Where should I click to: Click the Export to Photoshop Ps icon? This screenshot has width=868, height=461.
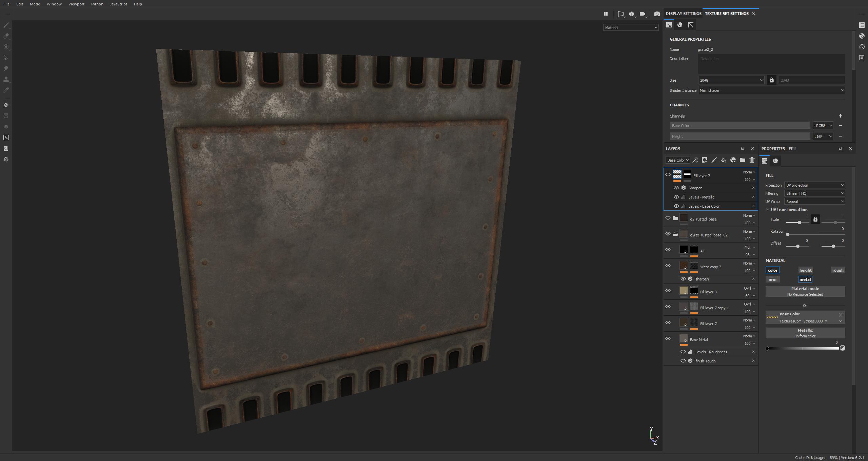(x=6, y=138)
